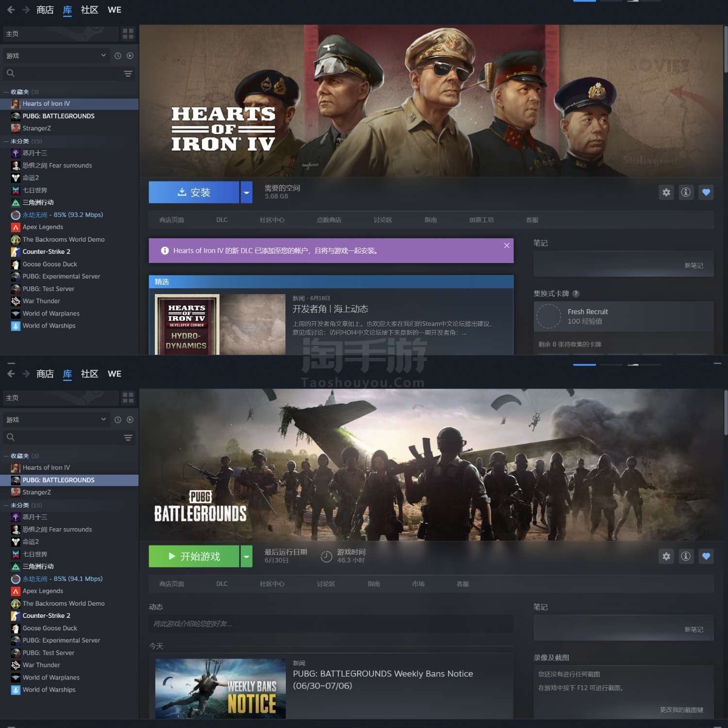The image size is (728, 728).
Task: Select World of Warships in bottom window list
Action: [69, 690]
